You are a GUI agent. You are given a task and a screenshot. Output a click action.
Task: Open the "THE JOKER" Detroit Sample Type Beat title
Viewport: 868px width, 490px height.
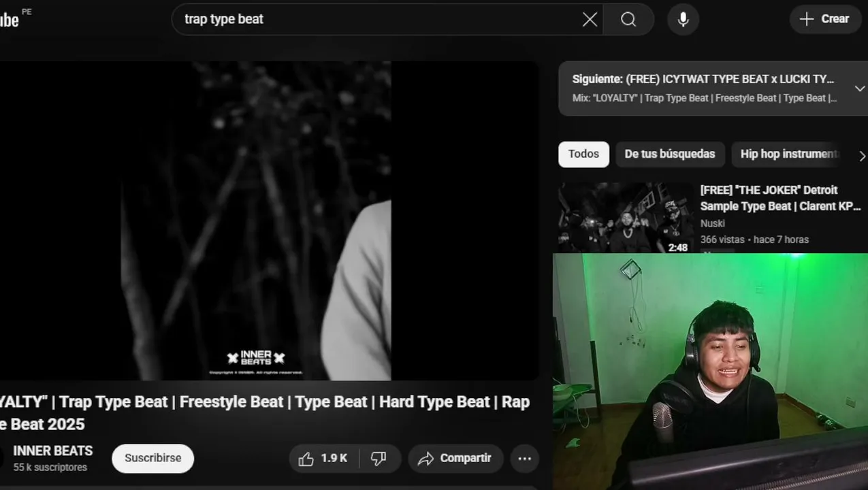[780, 198]
